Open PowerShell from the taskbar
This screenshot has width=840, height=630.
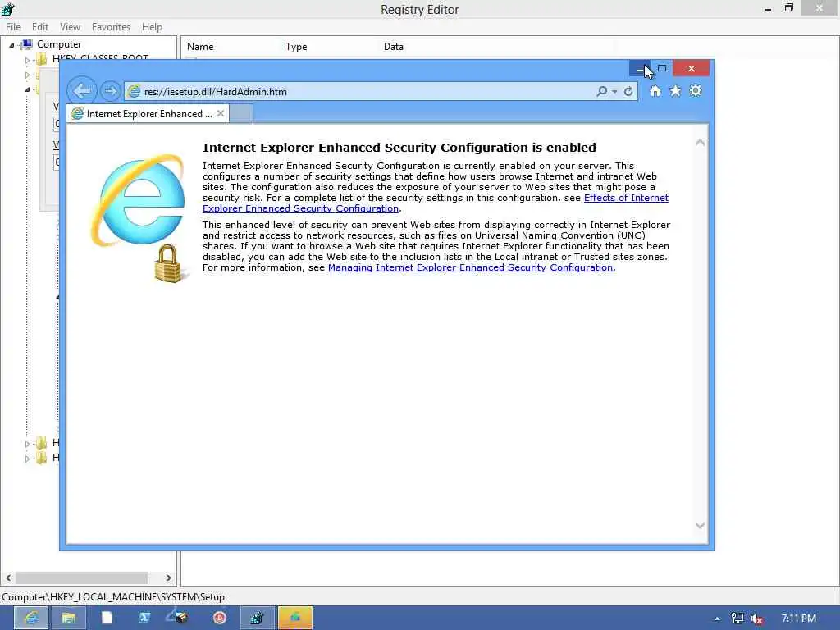[x=144, y=619]
